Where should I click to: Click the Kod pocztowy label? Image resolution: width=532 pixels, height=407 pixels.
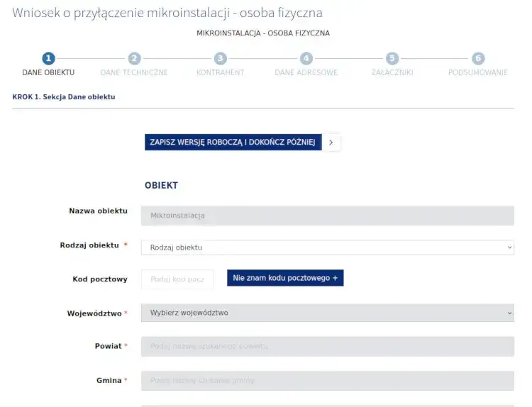pyautogui.click(x=100, y=279)
